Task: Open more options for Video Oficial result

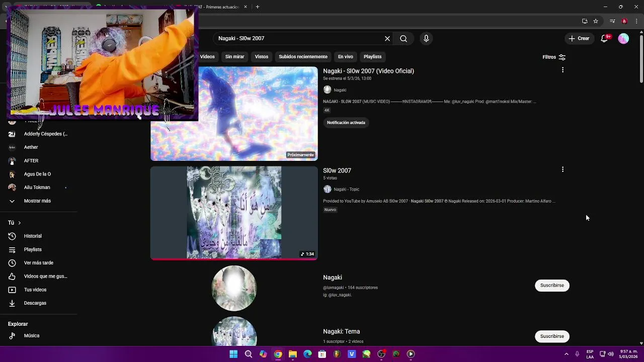Action: [562, 70]
